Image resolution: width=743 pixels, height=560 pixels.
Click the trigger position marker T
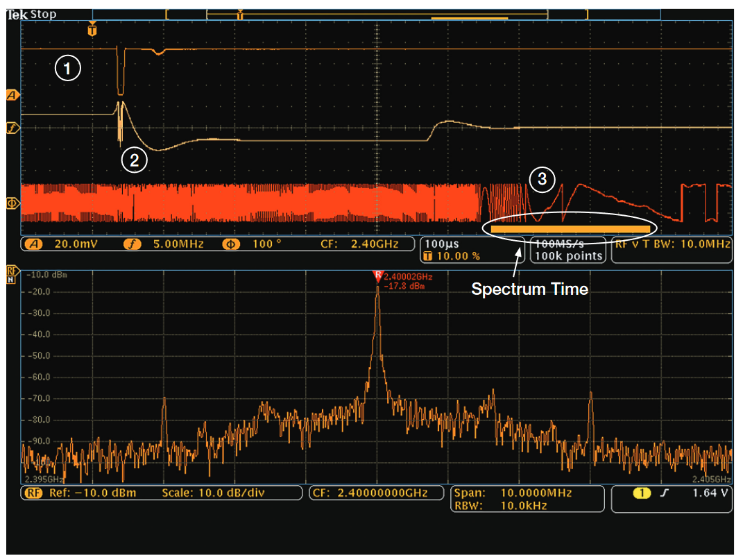pyautogui.click(x=92, y=31)
